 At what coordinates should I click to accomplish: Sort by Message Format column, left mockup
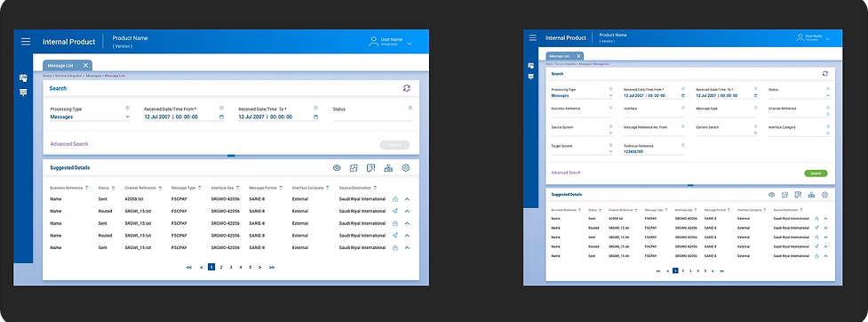(x=281, y=188)
